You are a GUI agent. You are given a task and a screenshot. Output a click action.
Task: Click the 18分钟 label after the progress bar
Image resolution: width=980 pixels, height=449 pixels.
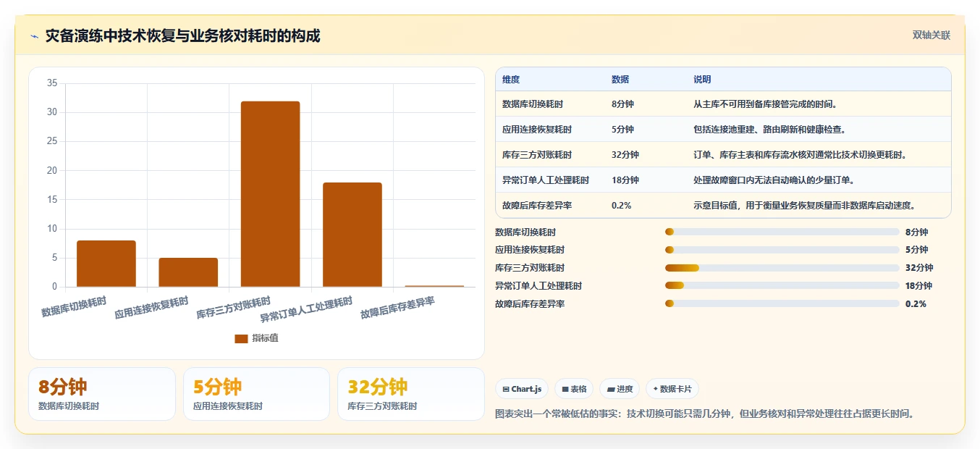pos(918,286)
